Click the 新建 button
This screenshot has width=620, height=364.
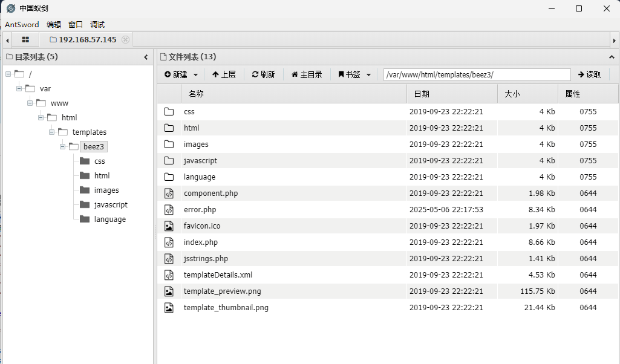tap(176, 74)
